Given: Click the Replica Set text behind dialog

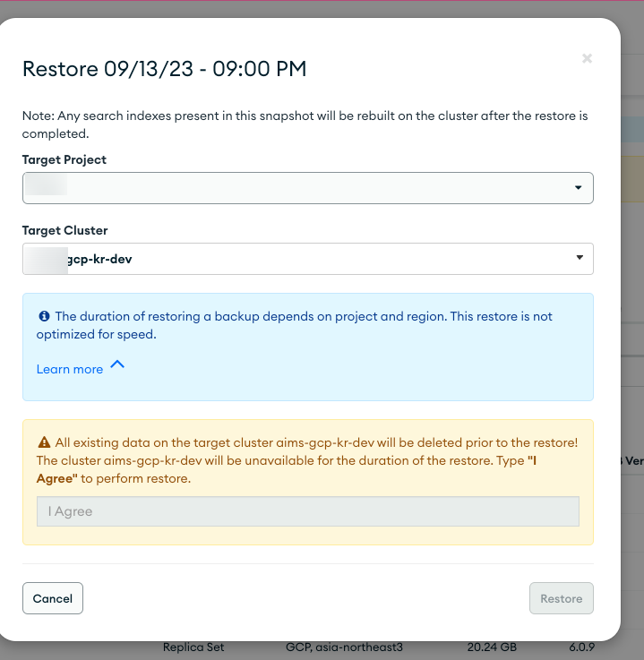Looking at the screenshot, I should [193, 647].
